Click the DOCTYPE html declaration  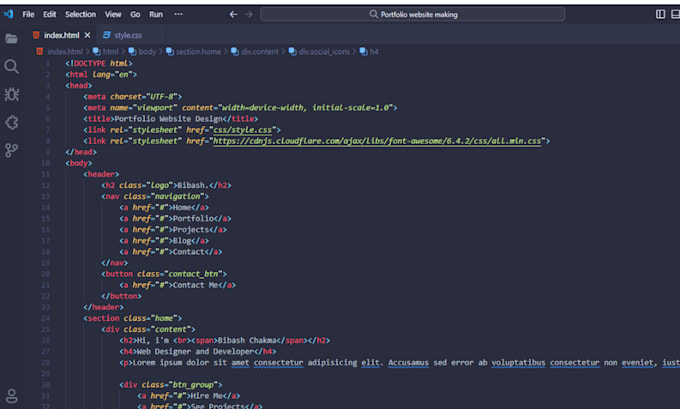[x=99, y=63]
